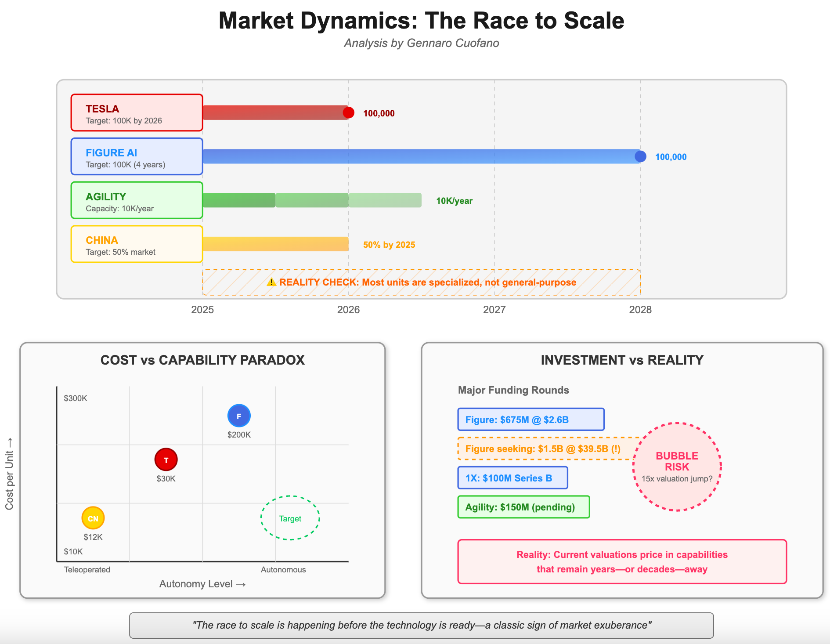
Task: Click the 2025 axis label
Action: coord(202,310)
